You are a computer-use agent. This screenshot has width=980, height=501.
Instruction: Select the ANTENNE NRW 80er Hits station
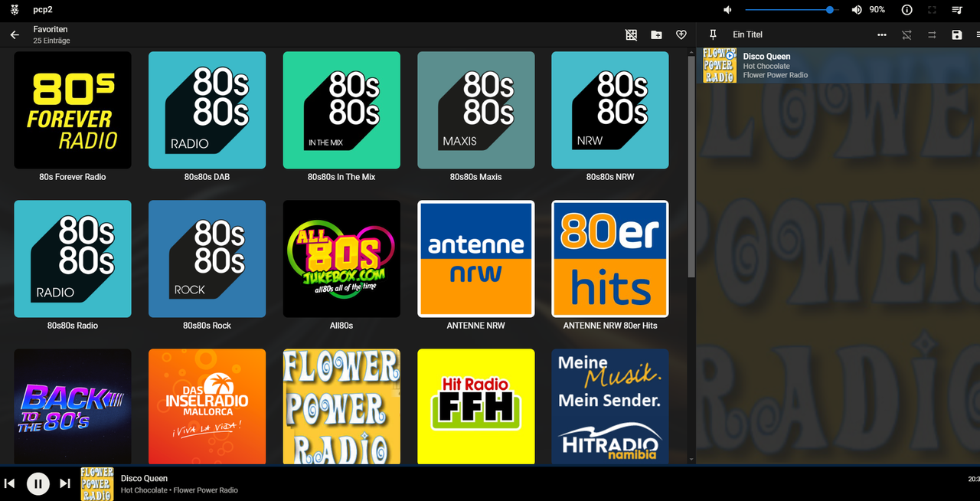(x=610, y=259)
